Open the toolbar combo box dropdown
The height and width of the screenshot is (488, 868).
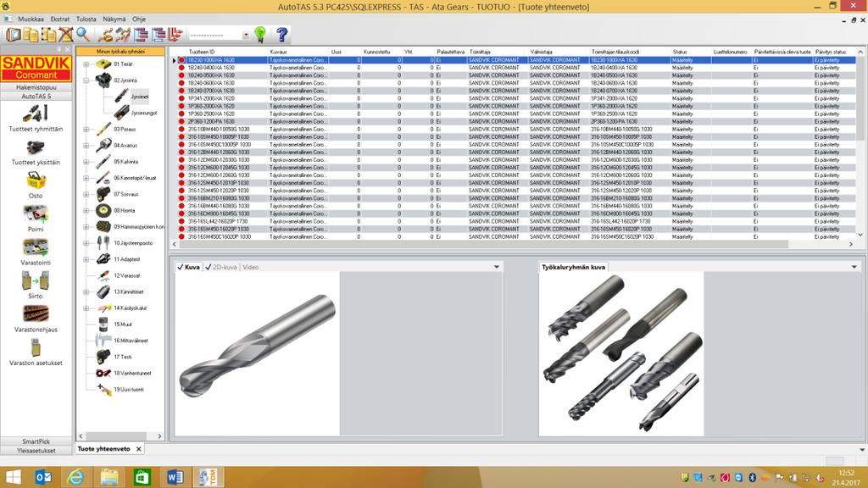coord(246,35)
